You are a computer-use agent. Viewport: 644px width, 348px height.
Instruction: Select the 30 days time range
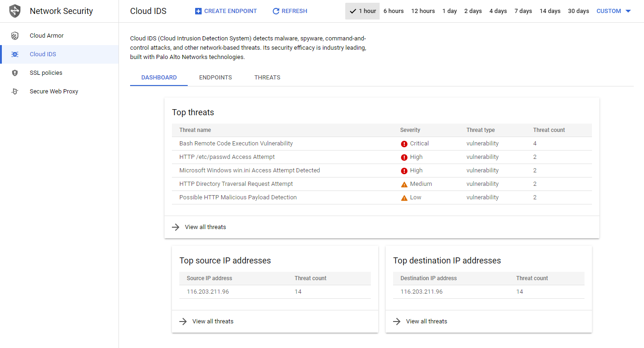tap(578, 11)
